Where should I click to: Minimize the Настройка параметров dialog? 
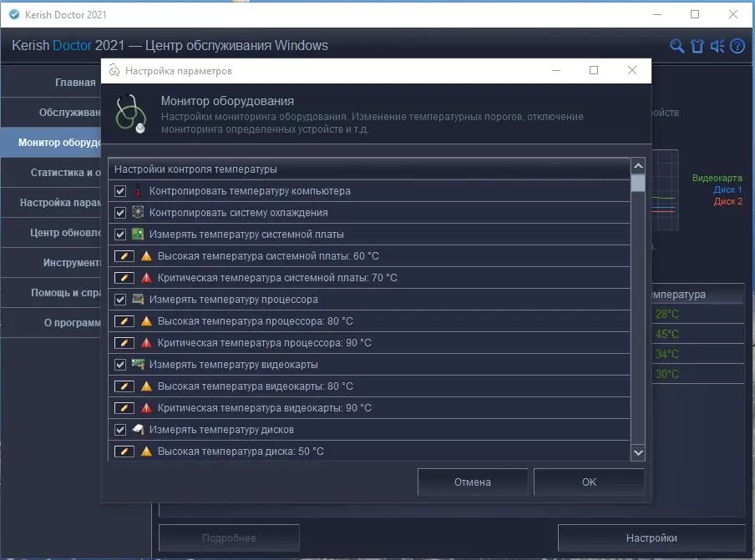point(556,71)
